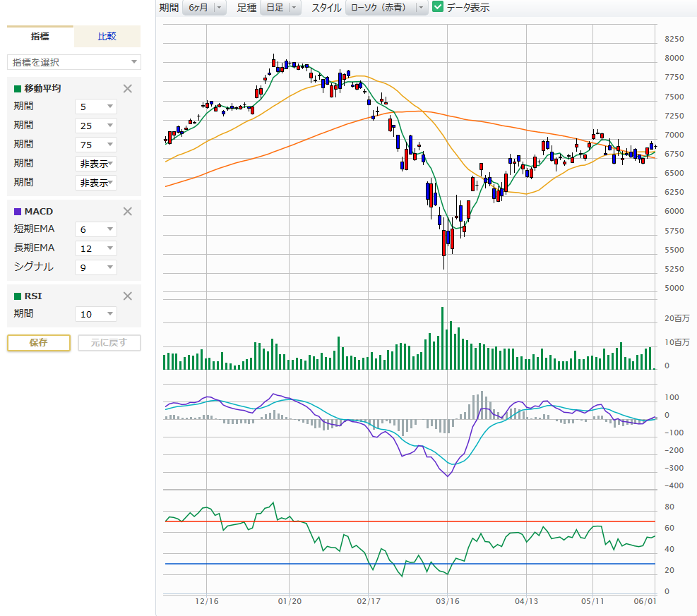Open the 指標を選択 dropdown
This screenshot has height=616, width=697.
(x=74, y=62)
